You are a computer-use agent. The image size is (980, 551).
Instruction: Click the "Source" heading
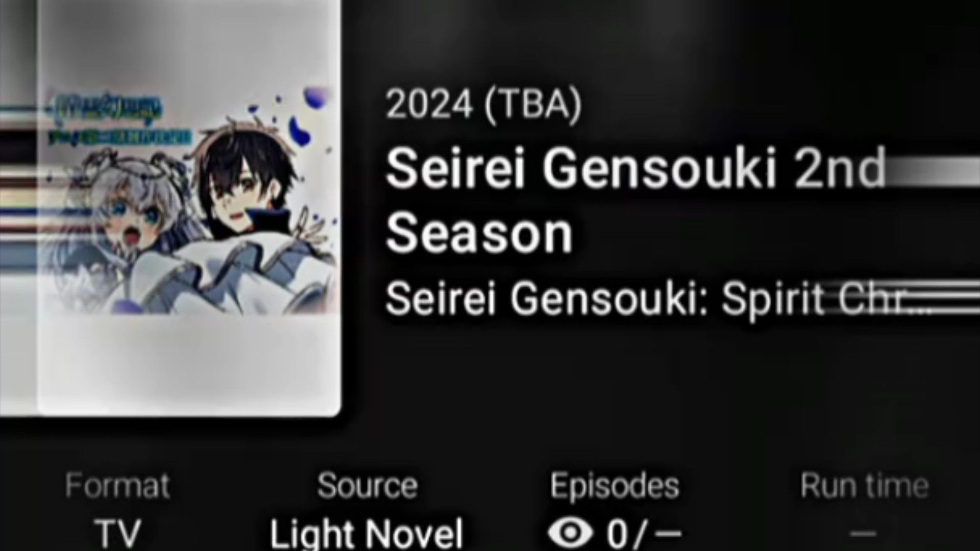[367, 485]
